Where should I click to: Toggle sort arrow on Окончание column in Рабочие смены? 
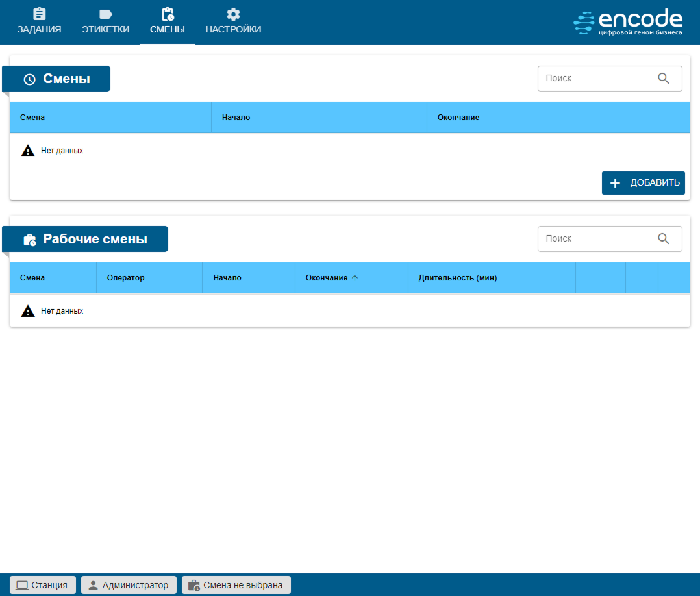click(355, 278)
